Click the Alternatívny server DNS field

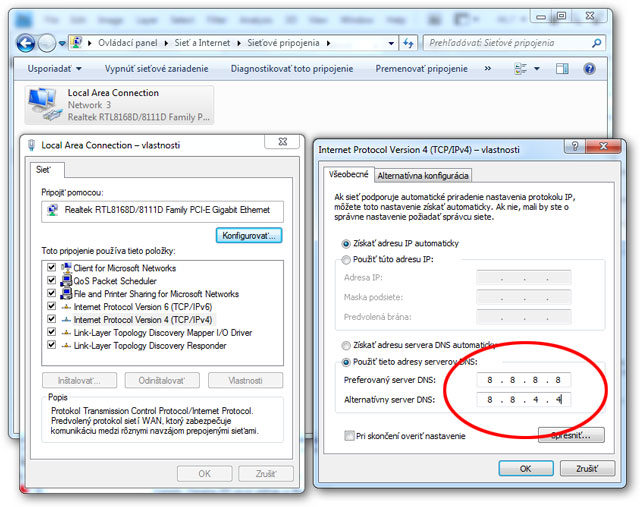pos(524,400)
